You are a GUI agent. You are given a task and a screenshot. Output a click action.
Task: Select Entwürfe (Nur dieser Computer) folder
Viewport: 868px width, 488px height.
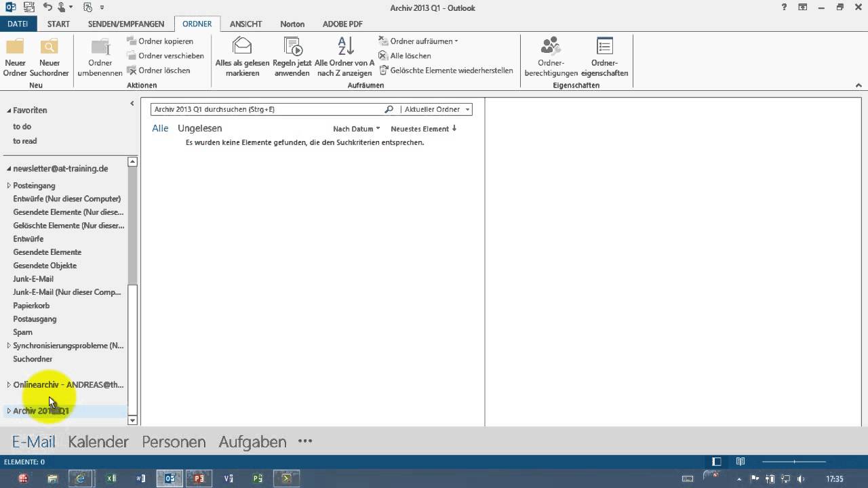(67, 199)
